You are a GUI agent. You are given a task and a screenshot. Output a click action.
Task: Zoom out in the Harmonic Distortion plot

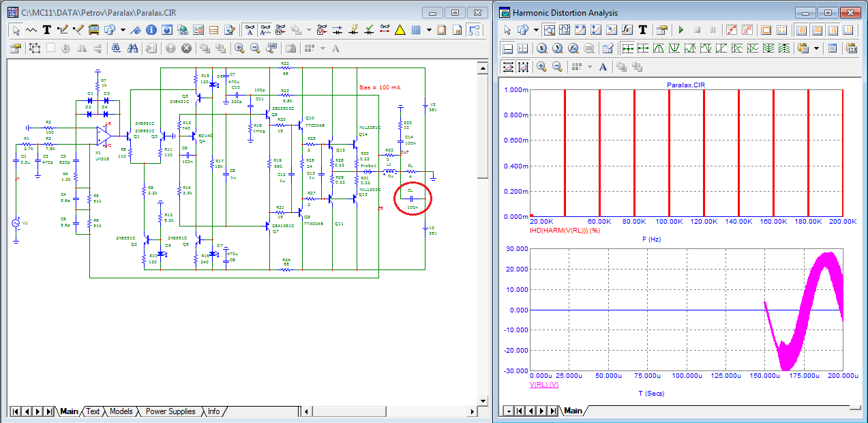(557, 66)
